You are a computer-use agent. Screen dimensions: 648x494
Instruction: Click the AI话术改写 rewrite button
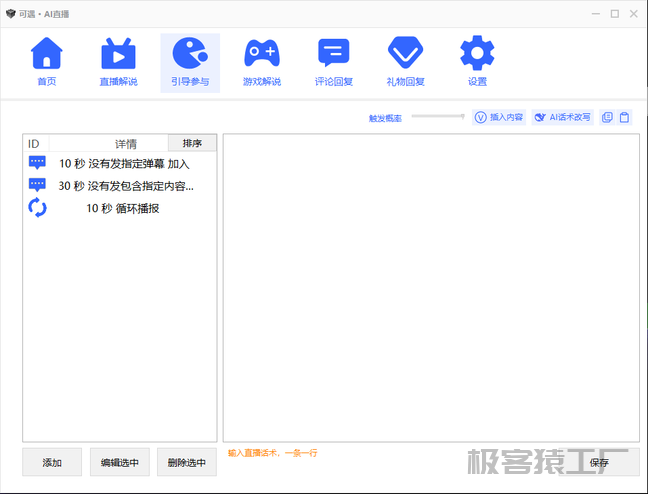(563, 117)
